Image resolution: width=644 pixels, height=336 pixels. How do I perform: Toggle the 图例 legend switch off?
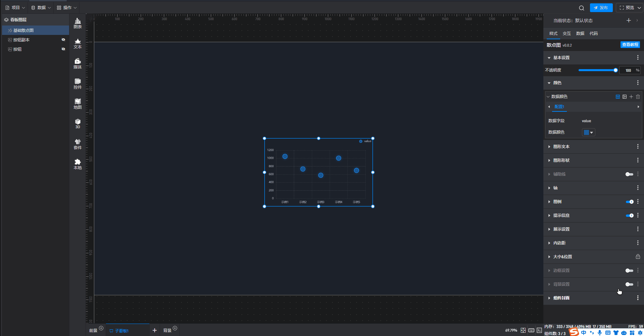point(629,202)
